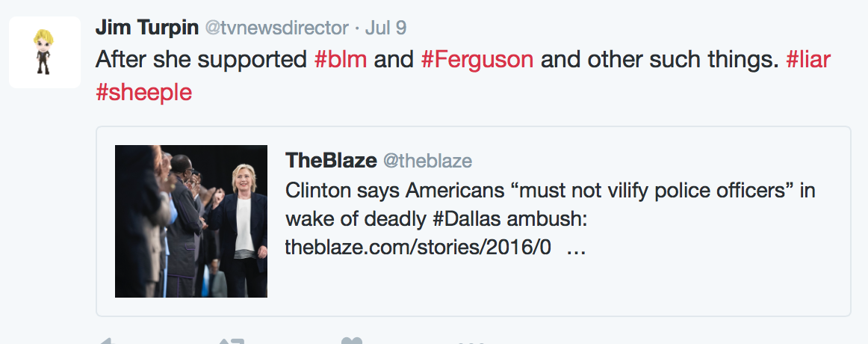Open the #Ferguson hashtag
The height and width of the screenshot is (344, 868).
click(x=477, y=59)
